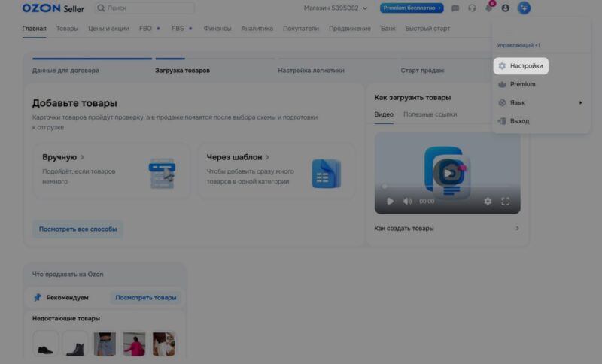Click the video timestamp 00:00

[427, 202]
